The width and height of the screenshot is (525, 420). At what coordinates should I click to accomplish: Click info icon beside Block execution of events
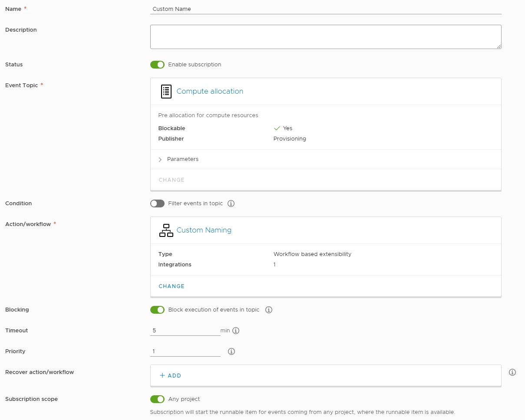269,310
